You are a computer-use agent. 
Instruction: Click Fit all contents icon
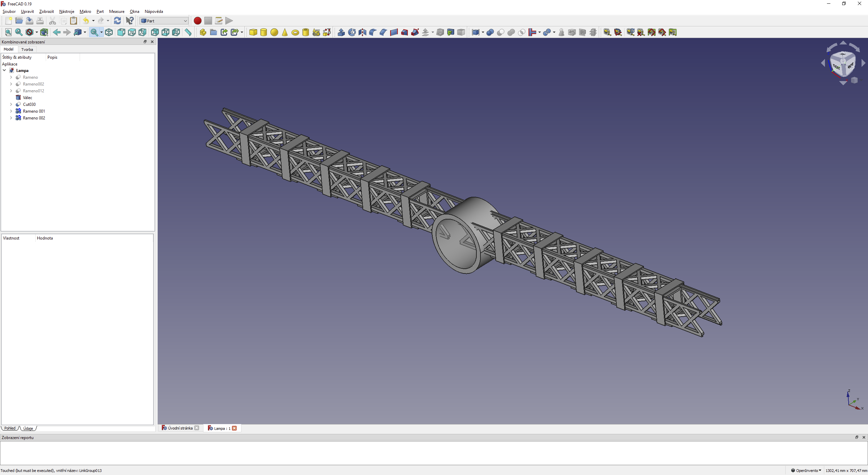(8, 32)
